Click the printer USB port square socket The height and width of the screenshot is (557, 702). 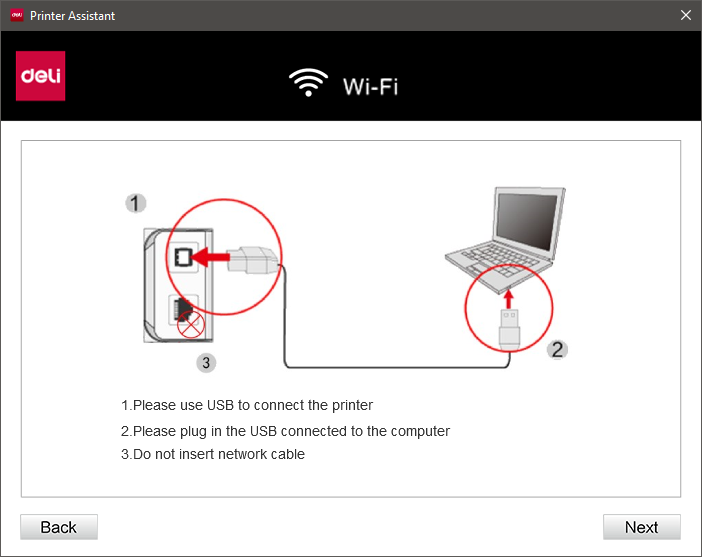tap(183, 257)
